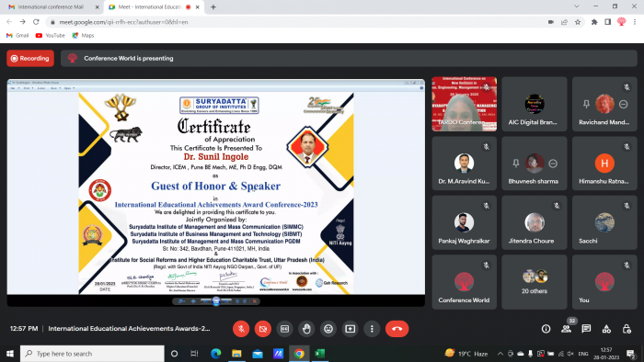Open chat with everyone
The height and width of the screenshot is (362, 644).
[x=586, y=329]
